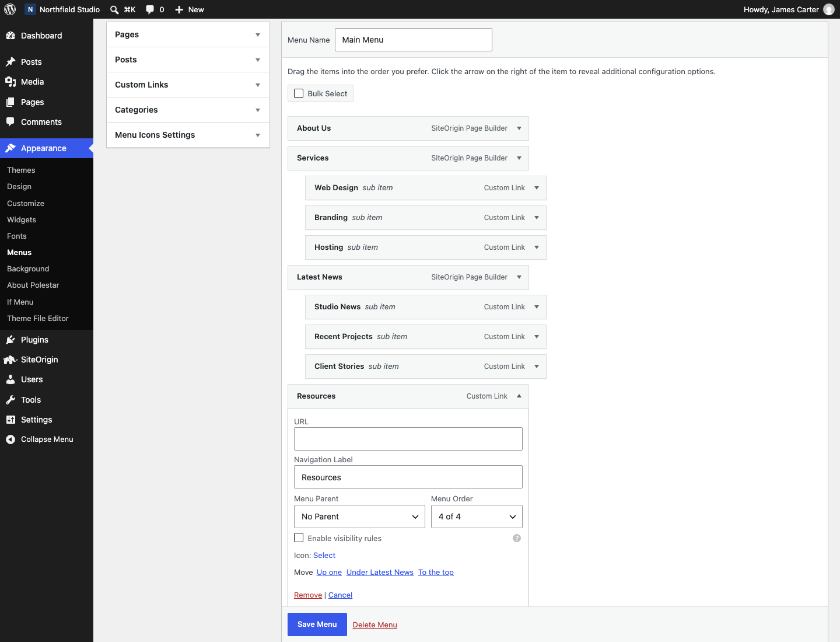
Task: Click the Cancel link for Resources
Action: coord(341,595)
